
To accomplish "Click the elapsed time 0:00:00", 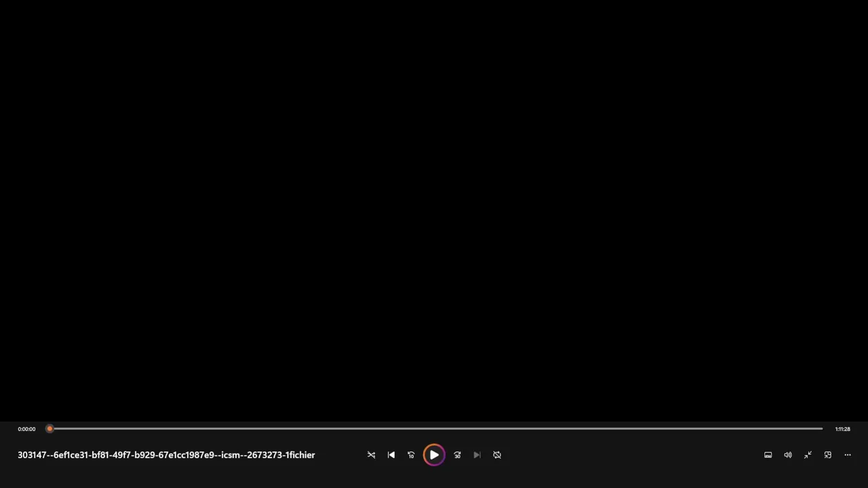I will (26, 429).
